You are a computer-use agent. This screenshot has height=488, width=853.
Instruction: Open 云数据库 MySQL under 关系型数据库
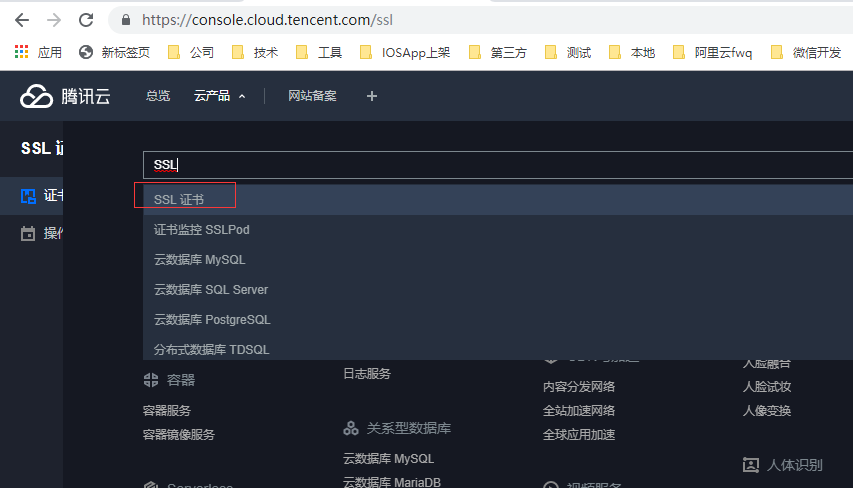388,459
